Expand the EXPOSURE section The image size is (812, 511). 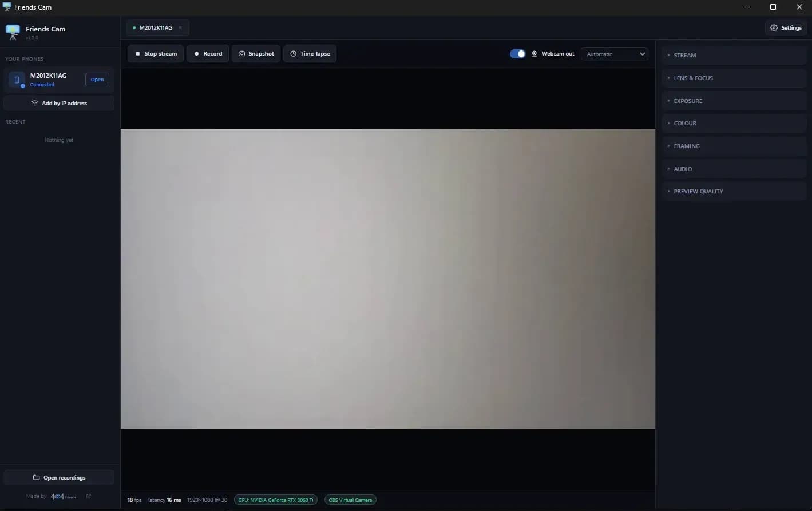[734, 101]
